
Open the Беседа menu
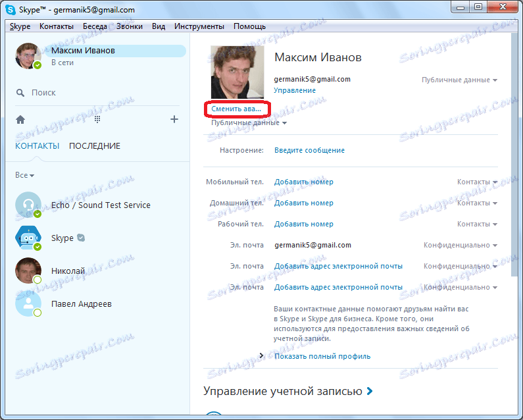click(x=95, y=26)
